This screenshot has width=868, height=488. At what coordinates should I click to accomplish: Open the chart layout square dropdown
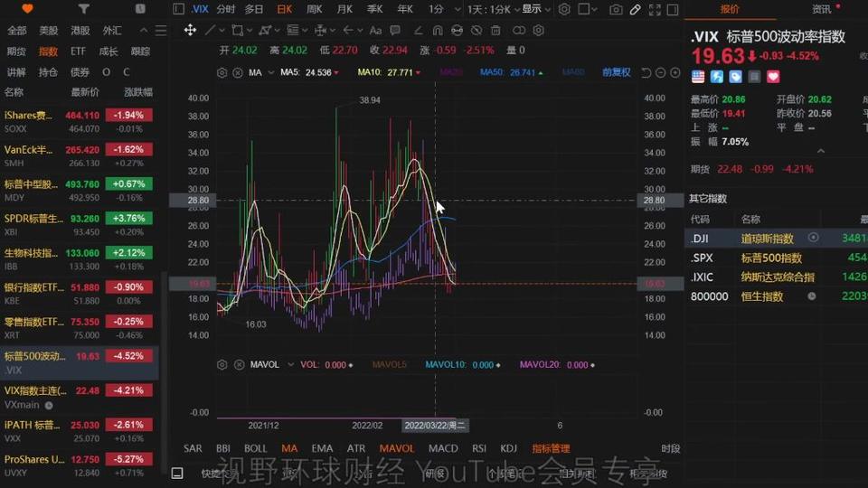click(x=588, y=9)
